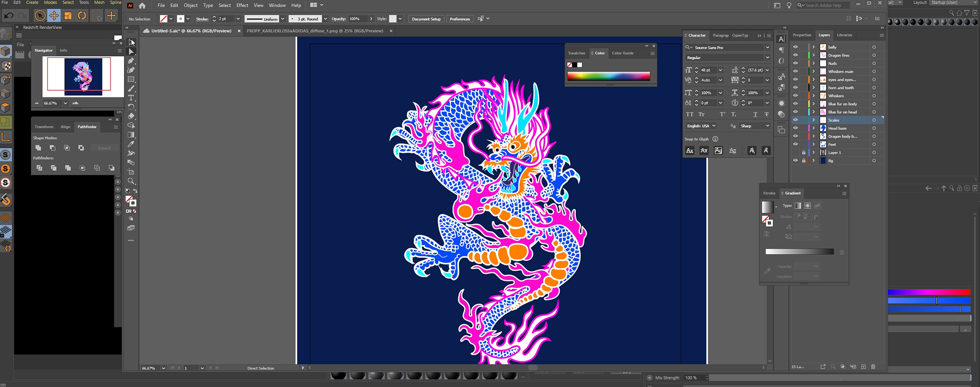
Task: Hide the Dragon fires layer
Action: pyautogui.click(x=795, y=55)
